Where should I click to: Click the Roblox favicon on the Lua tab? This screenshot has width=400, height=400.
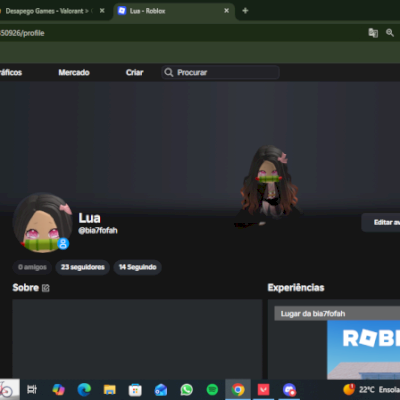tap(122, 11)
